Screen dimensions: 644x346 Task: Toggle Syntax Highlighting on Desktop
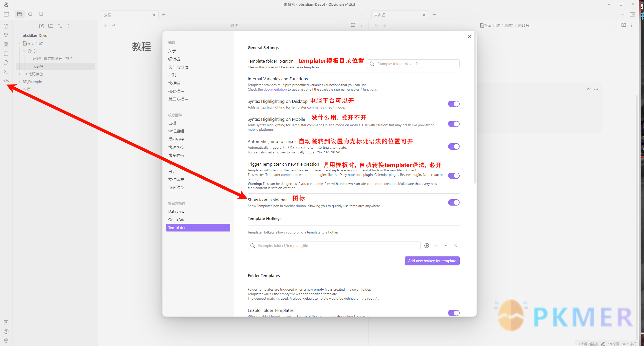click(454, 104)
